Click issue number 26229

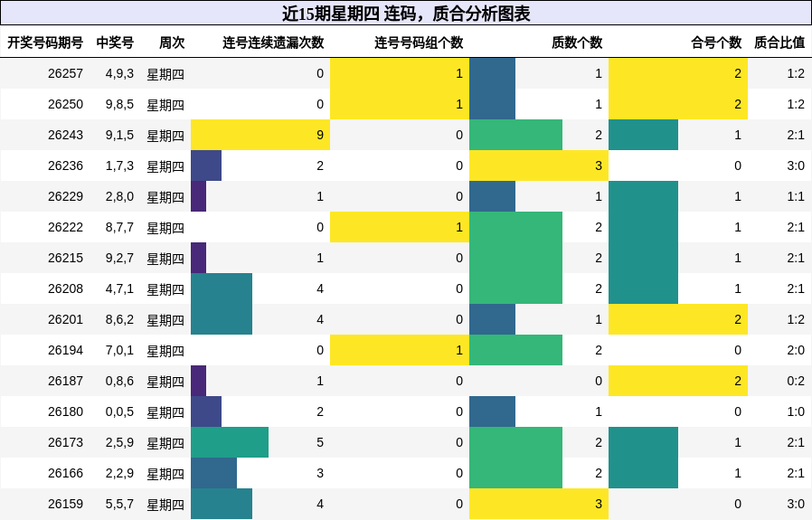pyautogui.click(x=65, y=196)
